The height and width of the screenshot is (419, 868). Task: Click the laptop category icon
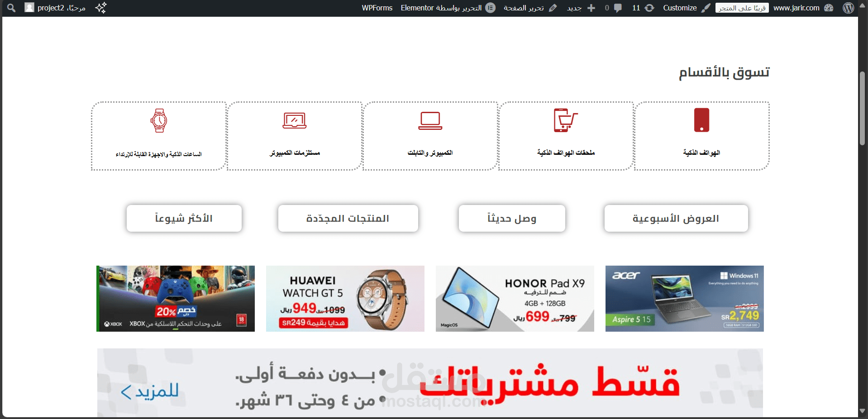click(x=430, y=120)
